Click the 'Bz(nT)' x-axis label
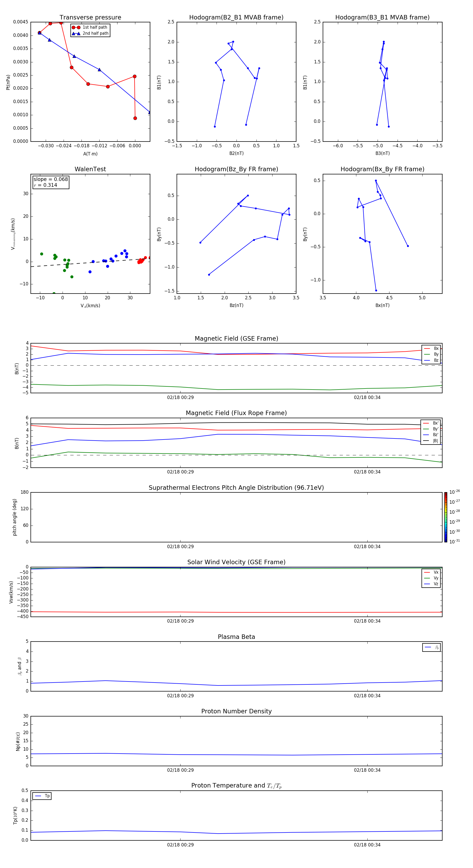 point(236,305)
